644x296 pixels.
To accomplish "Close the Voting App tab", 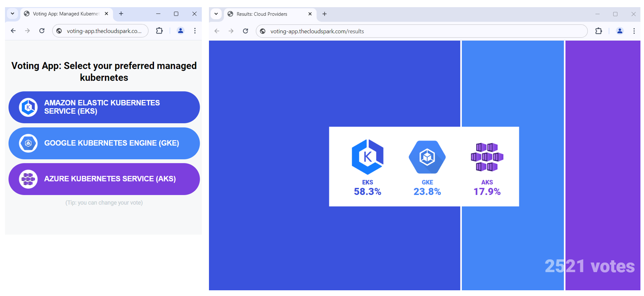I will [106, 14].
